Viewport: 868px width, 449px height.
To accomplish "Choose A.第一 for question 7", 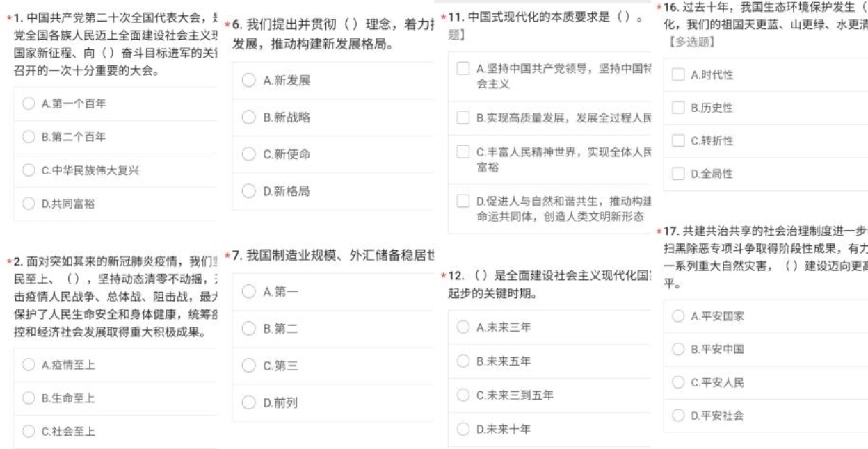I will (x=250, y=292).
